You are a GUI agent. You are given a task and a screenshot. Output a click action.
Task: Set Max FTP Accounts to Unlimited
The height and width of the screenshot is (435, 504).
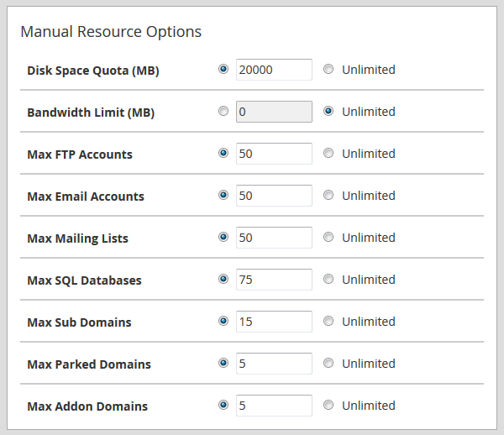point(328,153)
